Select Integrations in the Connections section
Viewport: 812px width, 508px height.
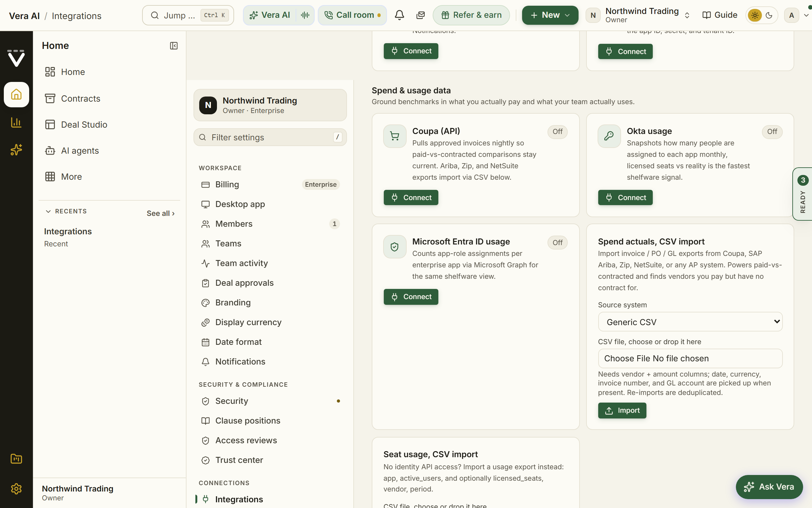tap(270, 499)
